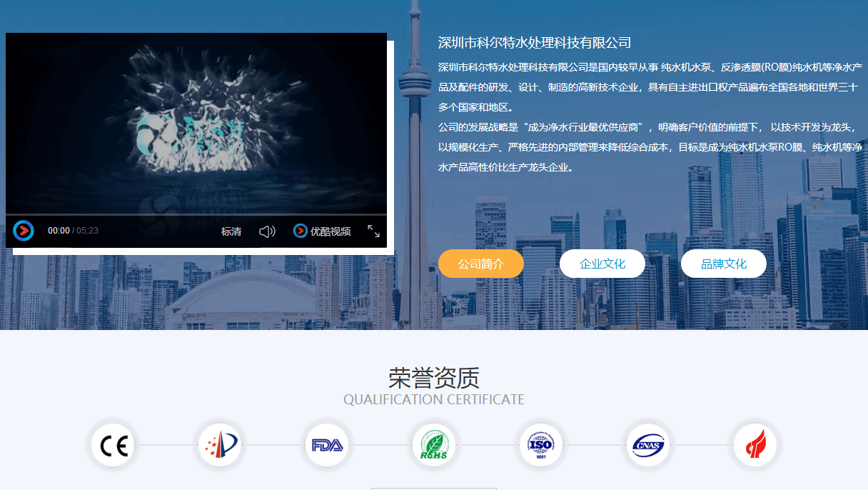Switch to the 品牌文化 section

723,263
